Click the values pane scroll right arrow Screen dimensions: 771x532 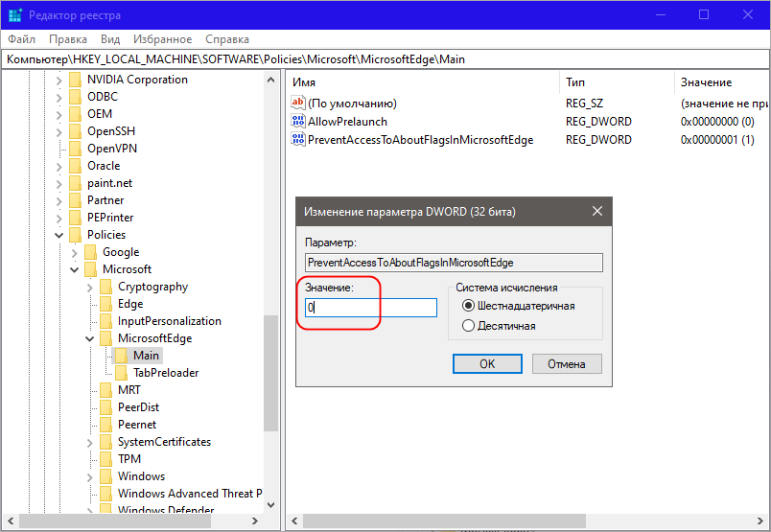[x=760, y=520]
